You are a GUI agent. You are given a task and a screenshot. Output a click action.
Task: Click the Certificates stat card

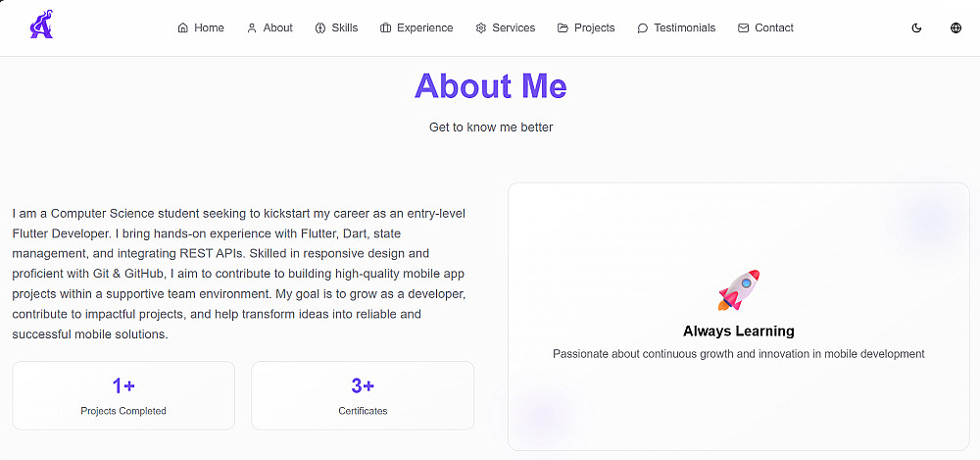pyautogui.click(x=363, y=395)
